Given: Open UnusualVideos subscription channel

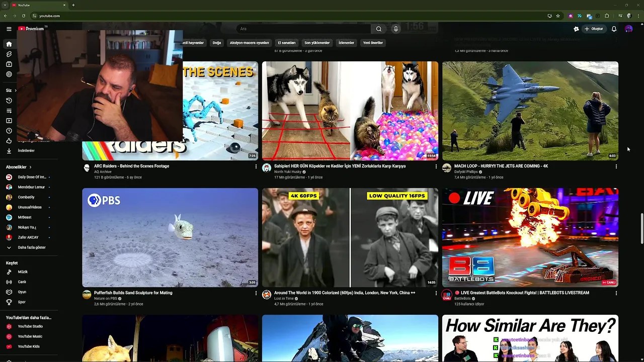Looking at the screenshot, I should [x=29, y=207].
